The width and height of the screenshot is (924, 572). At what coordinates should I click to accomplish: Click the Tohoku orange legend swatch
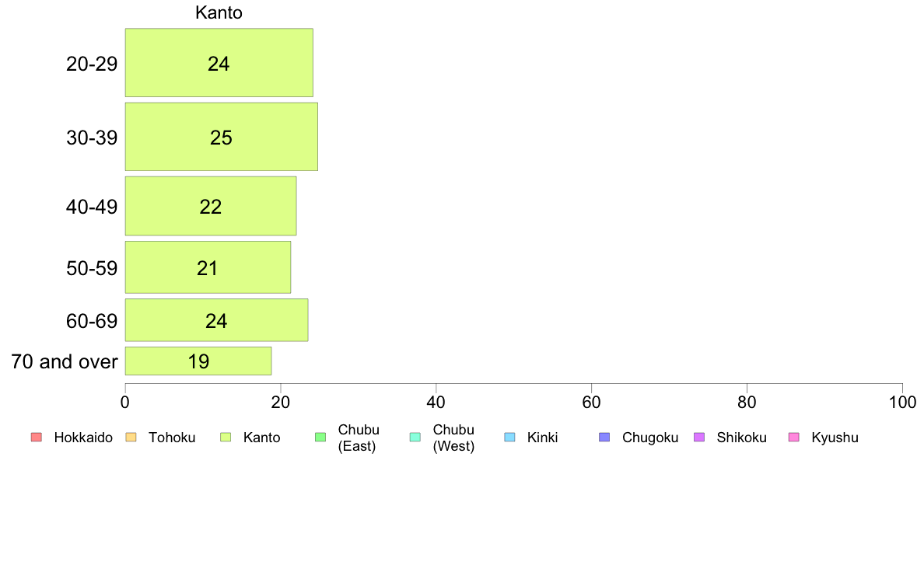click(131, 437)
